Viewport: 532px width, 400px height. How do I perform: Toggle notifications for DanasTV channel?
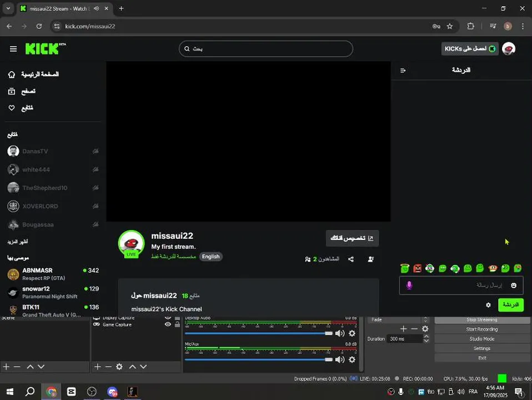(96, 151)
